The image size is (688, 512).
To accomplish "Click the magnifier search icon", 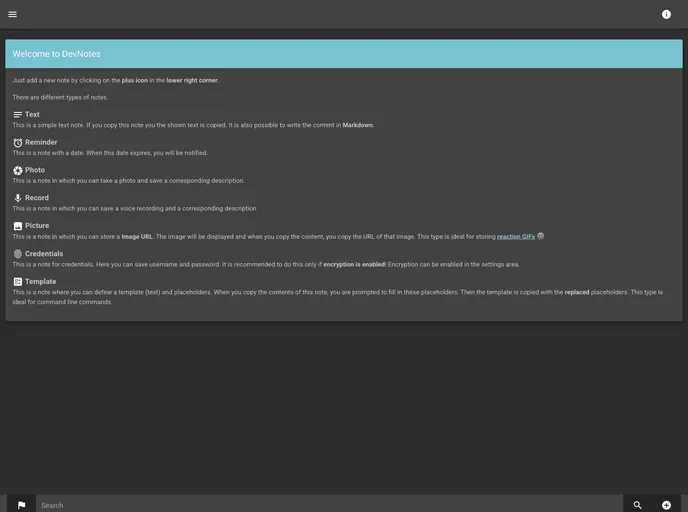I will click(x=638, y=505).
